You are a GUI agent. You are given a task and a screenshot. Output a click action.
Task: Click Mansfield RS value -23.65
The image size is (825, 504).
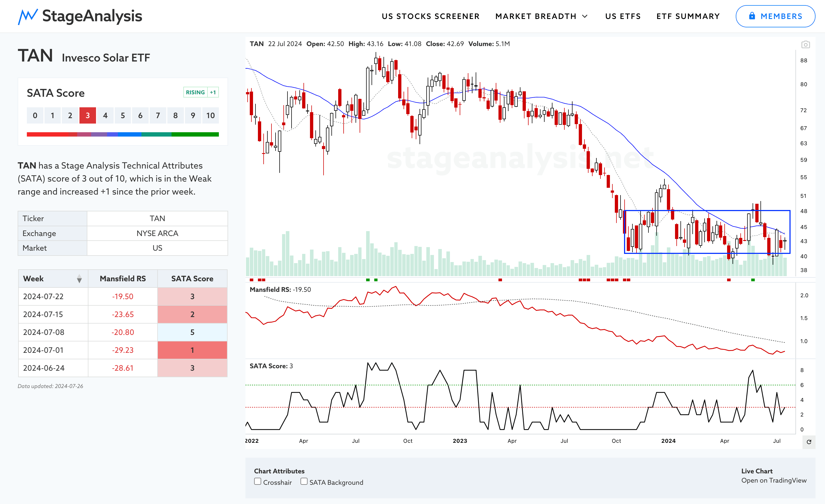click(x=123, y=314)
